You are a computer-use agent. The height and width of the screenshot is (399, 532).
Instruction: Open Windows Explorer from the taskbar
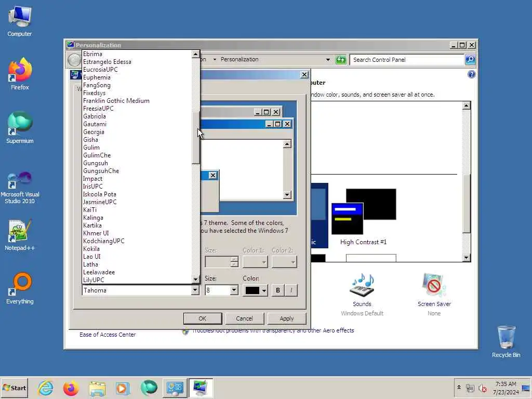97,388
